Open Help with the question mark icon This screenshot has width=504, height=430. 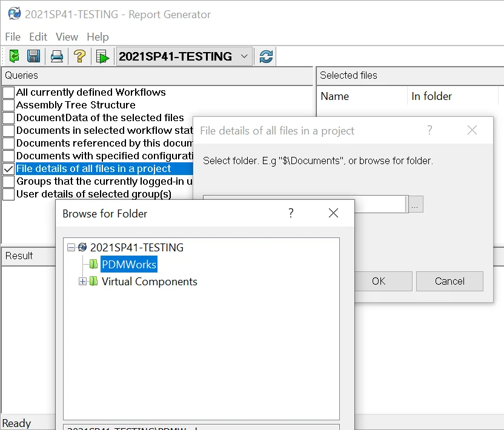coord(79,56)
